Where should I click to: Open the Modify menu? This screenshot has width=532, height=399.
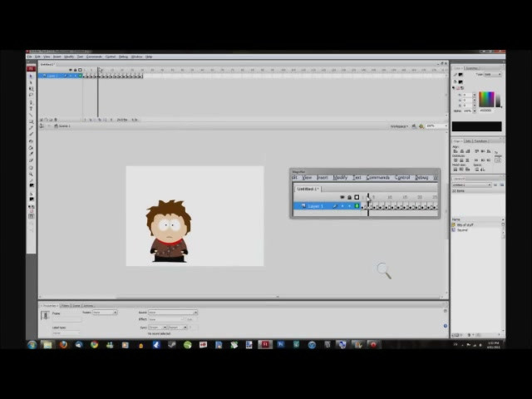[69, 57]
